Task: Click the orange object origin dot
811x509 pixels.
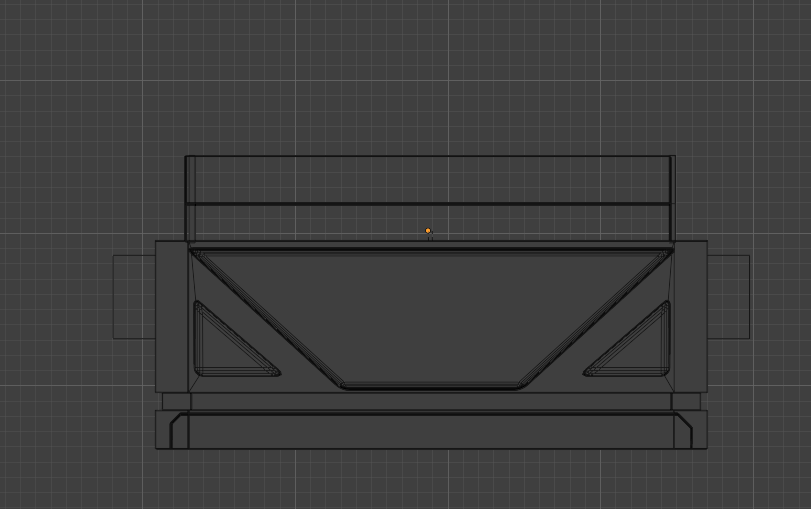Action: [428, 231]
